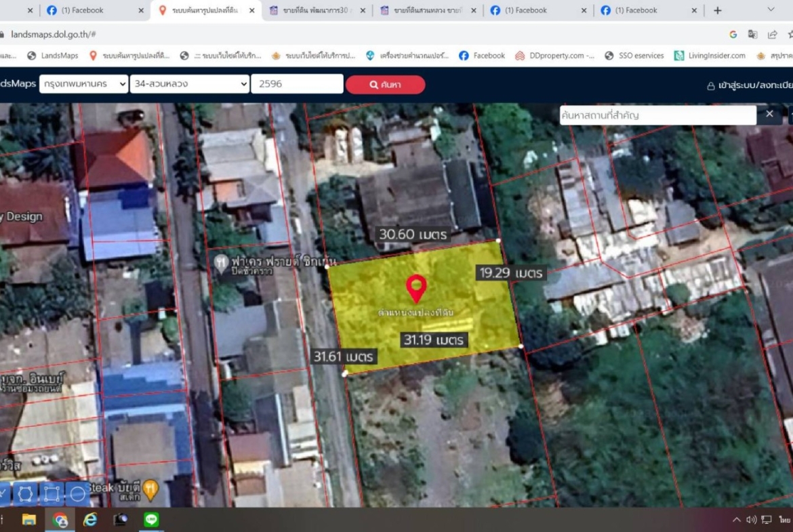Show hidden system tray icons
The image size is (793, 532).
click(736, 519)
